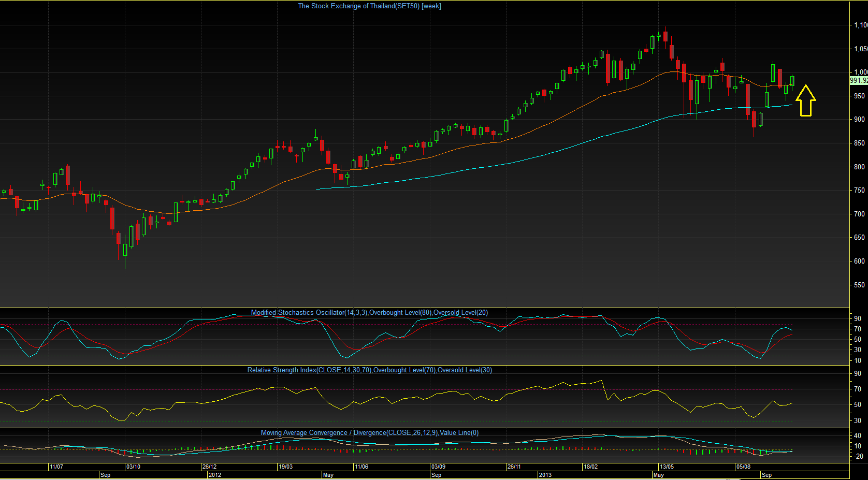Image resolution: width=868 pixels, height=480 pixels.
Task: Click the 11/07 date label
Action: click(56, 467)
